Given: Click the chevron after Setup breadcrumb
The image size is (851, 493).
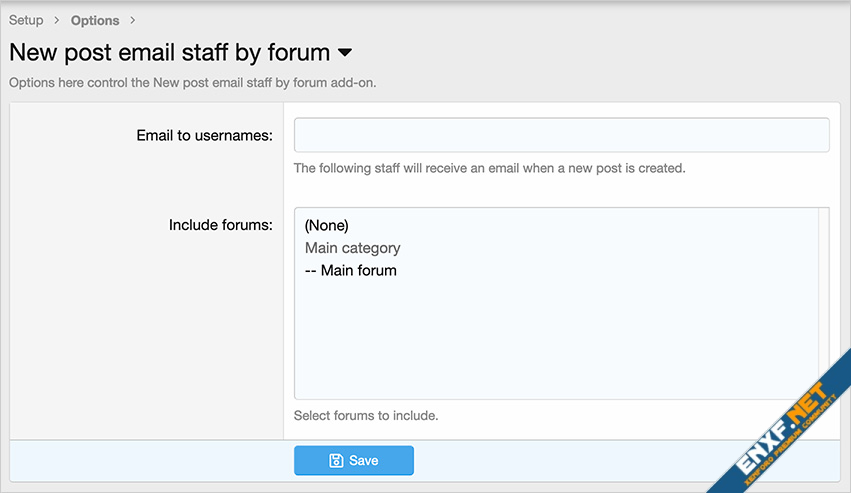Looking at the screenshot, I should [57, 20].
